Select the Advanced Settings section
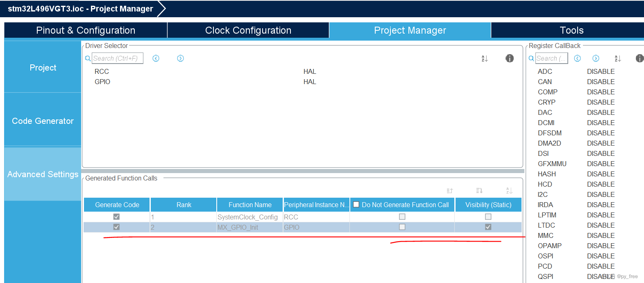Image resolution: width=644 pixels, height=283 pixels. coord(43,174)
